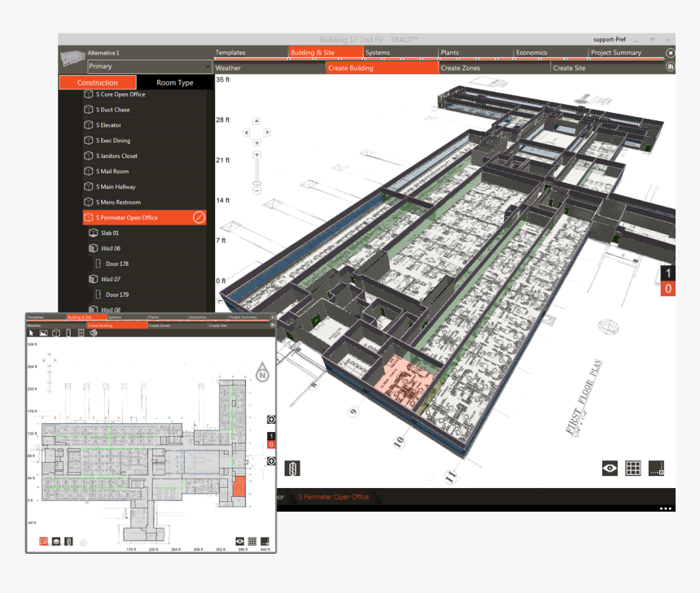Pan the 3D view up arrow
The height and width of the screenshot is (593, 700).
point(256,121)
